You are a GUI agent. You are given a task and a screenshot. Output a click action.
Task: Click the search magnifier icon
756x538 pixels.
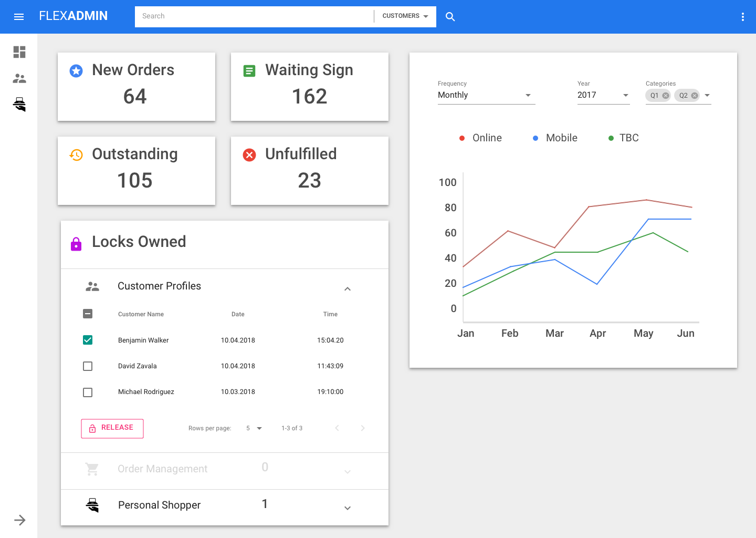(450, 17)
